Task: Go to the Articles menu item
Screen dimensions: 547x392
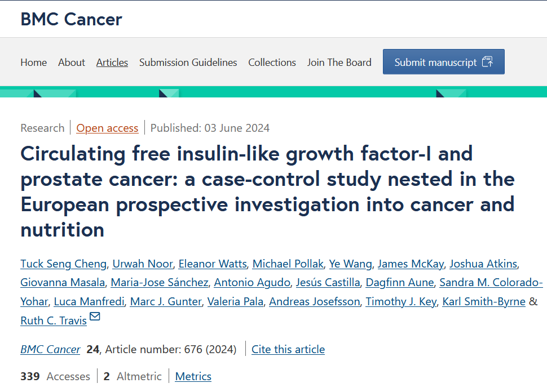Action: click(x=112, y=63)
